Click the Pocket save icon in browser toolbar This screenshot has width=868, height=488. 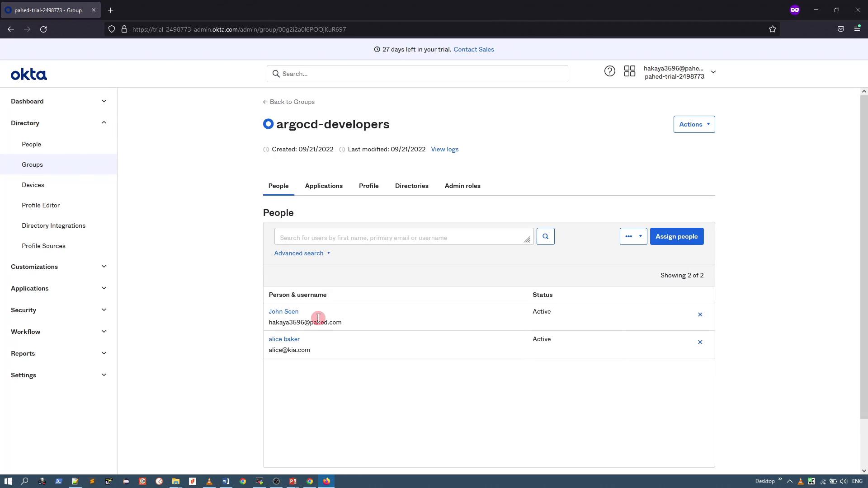[x=840, y=29]
